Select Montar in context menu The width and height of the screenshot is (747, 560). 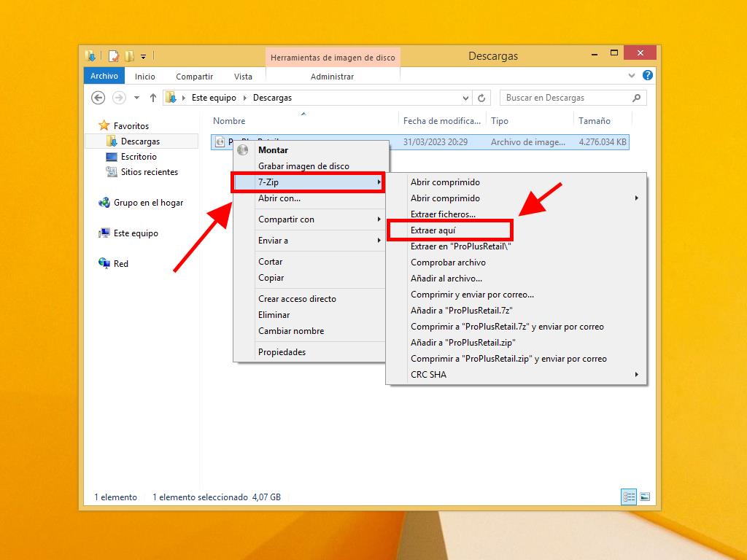[273, 150]
